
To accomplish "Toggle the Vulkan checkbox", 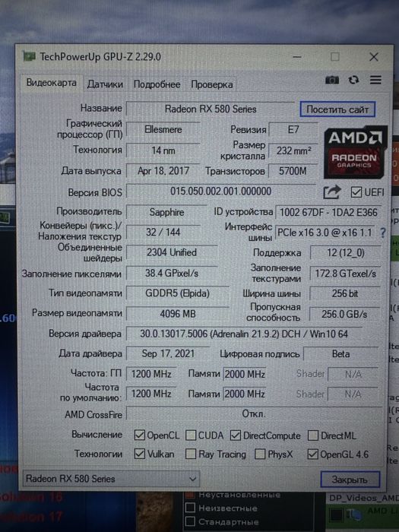I will pos(139,454).
